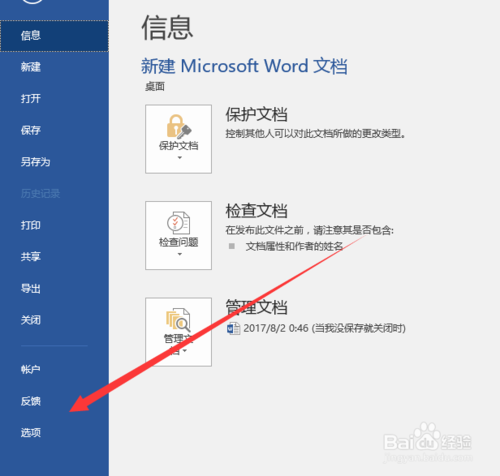Select 导出 in the sidebar
This screenshot has height=476, width=500.
click(x=54, y=288)
